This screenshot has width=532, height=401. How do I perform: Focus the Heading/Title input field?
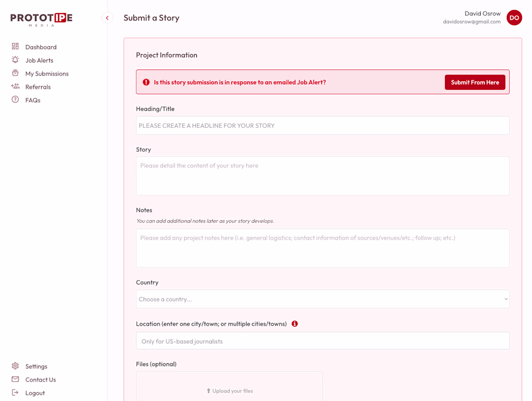(323, 125)
